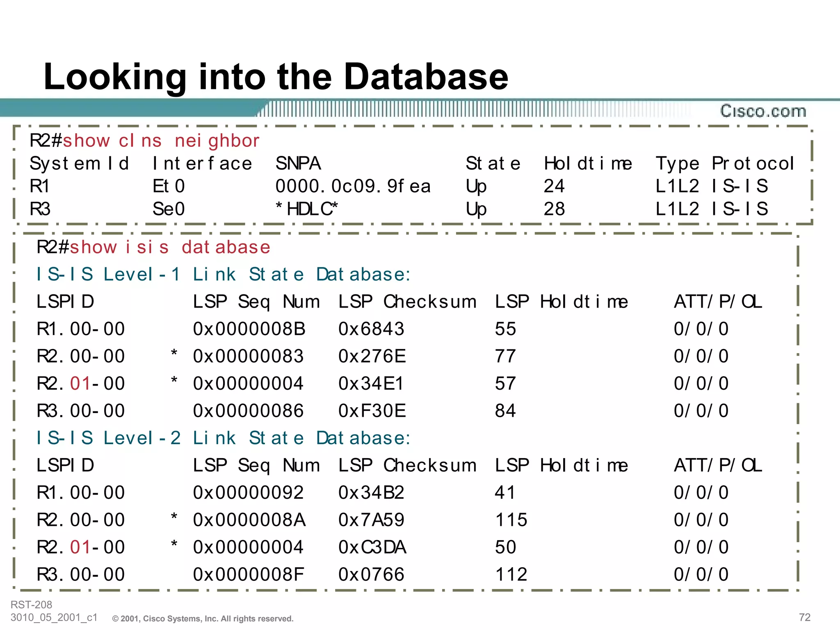Click the slide page number 72
This screenshot has height=630, width=840.
tap(805, 618)
